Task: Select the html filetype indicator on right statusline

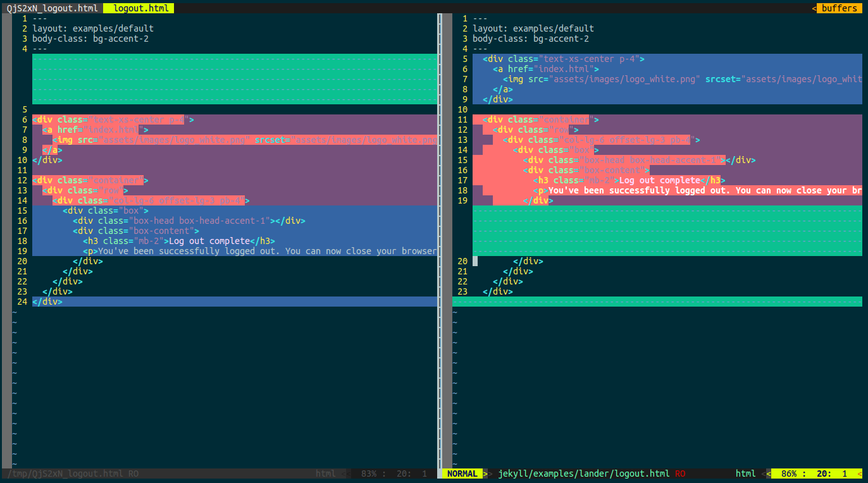Action: coord(745,473)
